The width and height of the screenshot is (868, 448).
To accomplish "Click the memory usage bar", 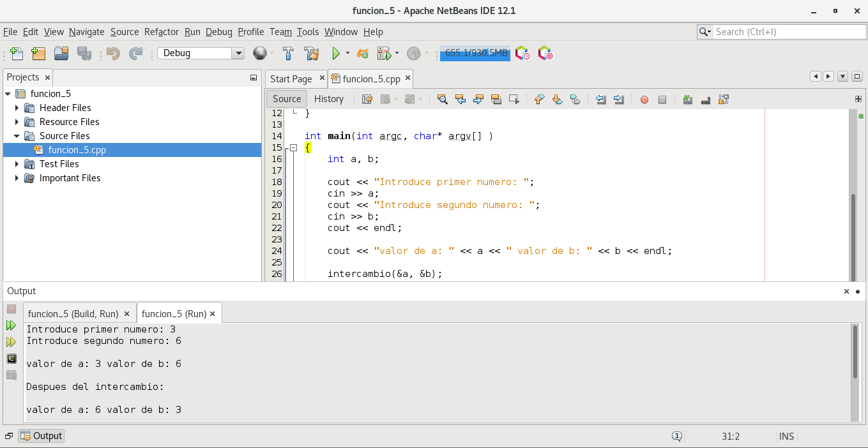I will coord(475,54).
